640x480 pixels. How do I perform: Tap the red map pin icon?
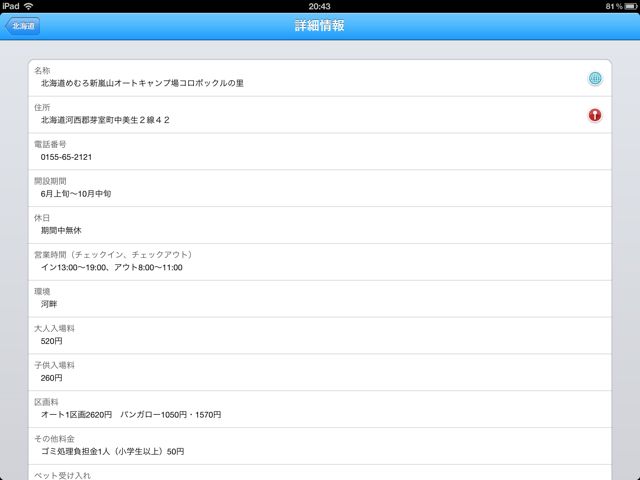pos(595,115)
